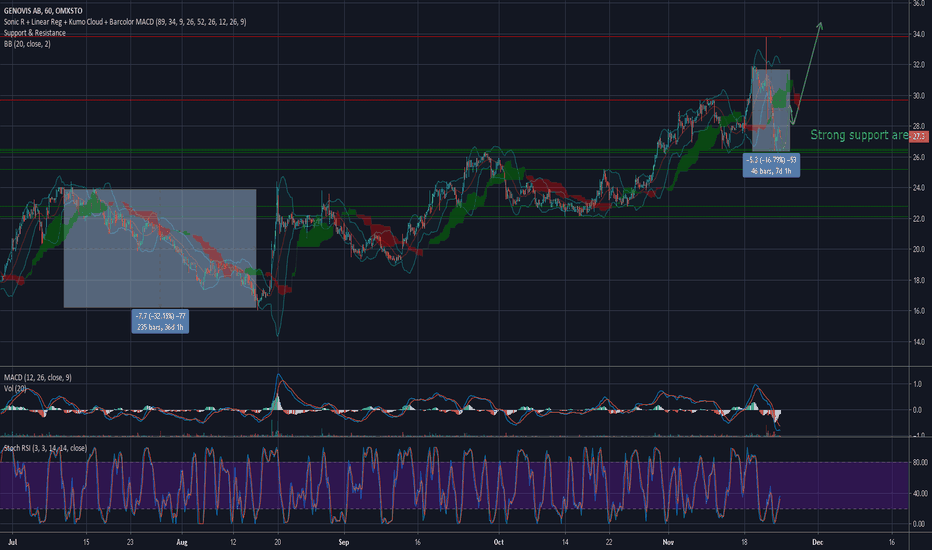Click the 22 date label after Oct

(609, 542)
